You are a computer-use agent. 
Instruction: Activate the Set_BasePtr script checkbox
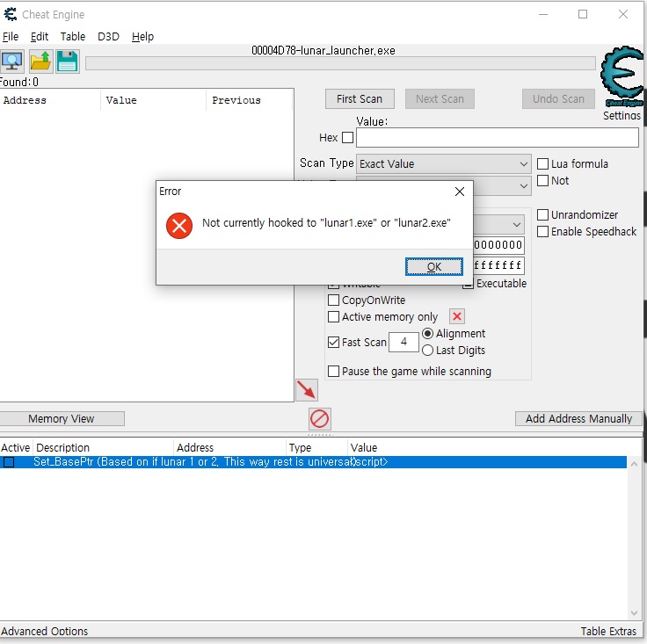9,462
